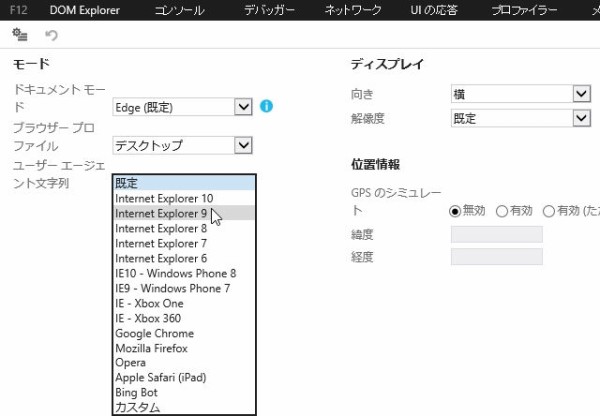Open the デスクトップ browser profile dropdown

(x=182, y=145)
